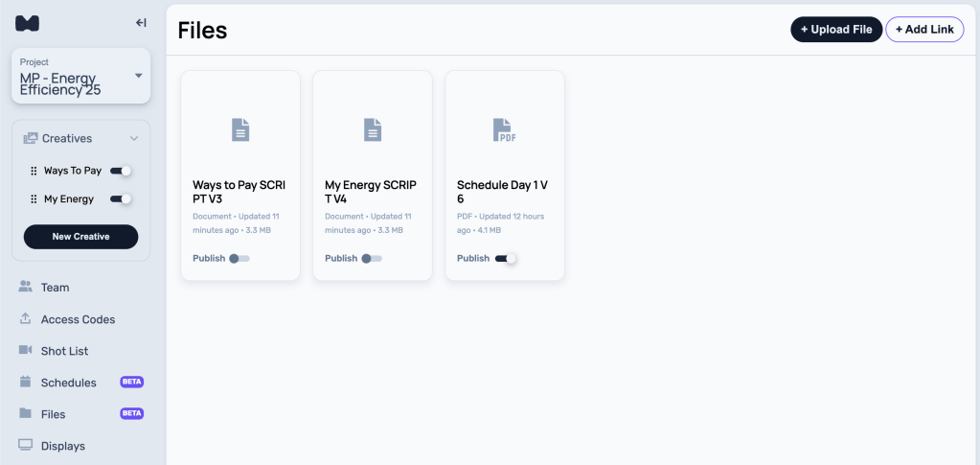Click the Add Link button

tap(923, 30)
